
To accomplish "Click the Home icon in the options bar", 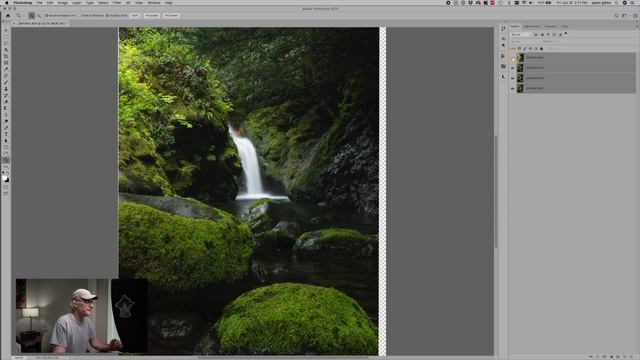I will click(8, 16).
